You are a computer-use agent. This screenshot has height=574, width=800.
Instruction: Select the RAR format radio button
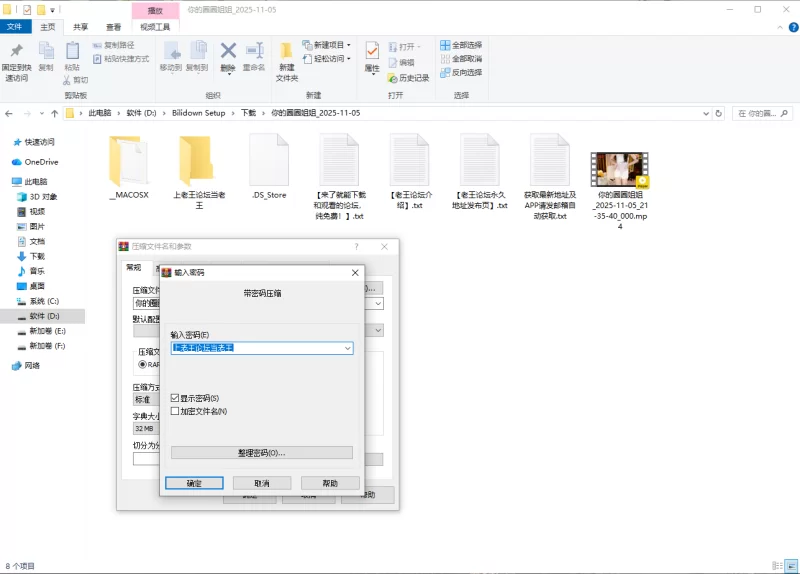pos(142,365)
